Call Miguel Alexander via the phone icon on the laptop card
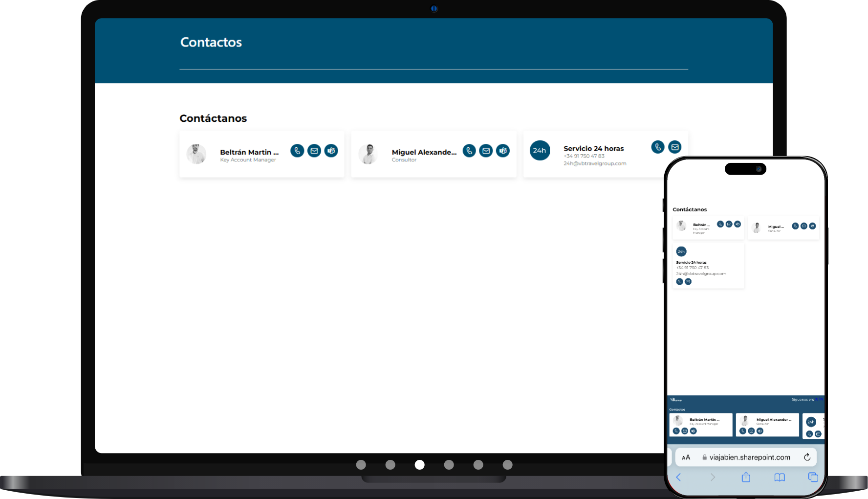This screenshot has width=868, height=499. [469, 151]
